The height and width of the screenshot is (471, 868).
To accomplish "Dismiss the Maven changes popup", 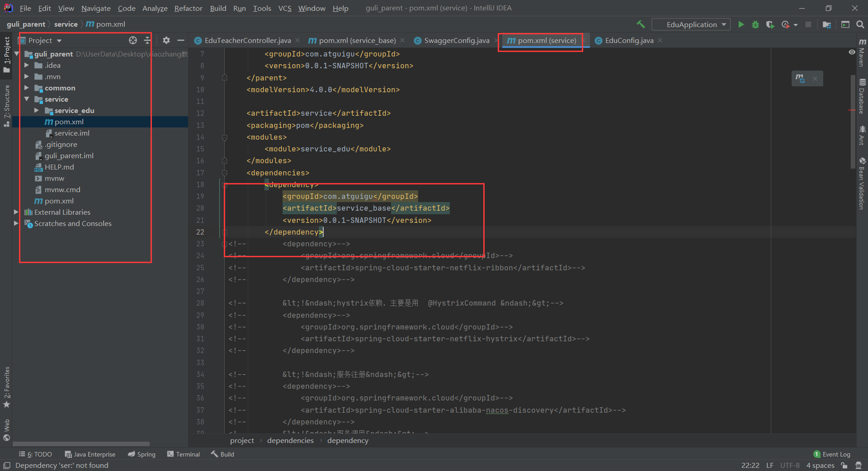I will click(x=815, y=79).
